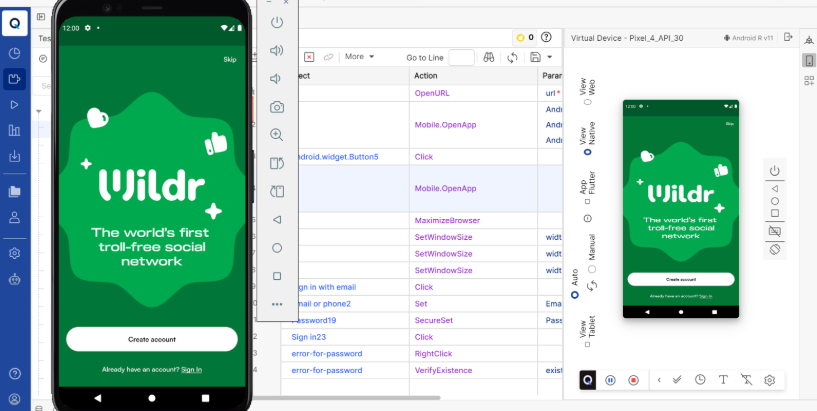The height and width of the screenshot is (411, 817).
Task: Select the Manual mode radio button
Action: click(x=592, y=269)
